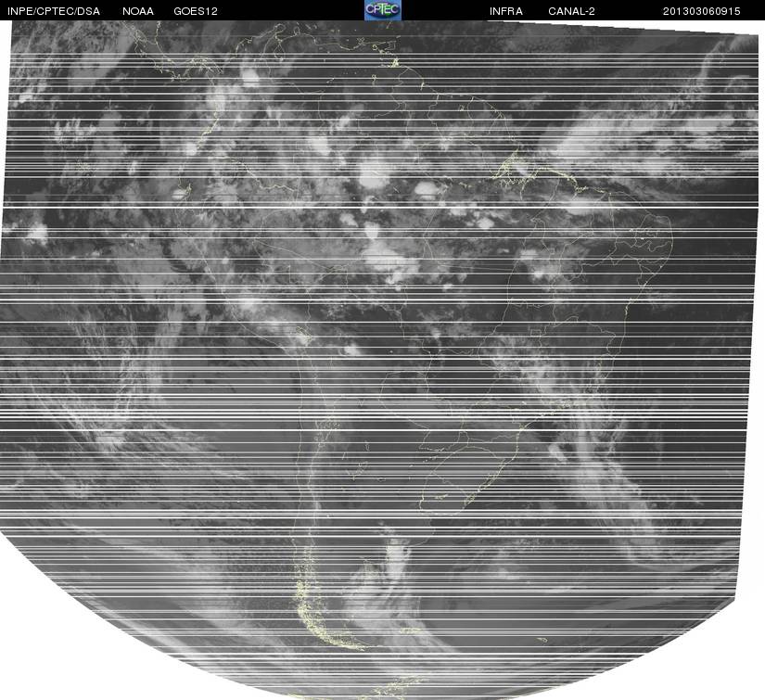Screen dimensions: 765x700
Task: Click the CPTEC logo in header
Action: click(383, 10)
